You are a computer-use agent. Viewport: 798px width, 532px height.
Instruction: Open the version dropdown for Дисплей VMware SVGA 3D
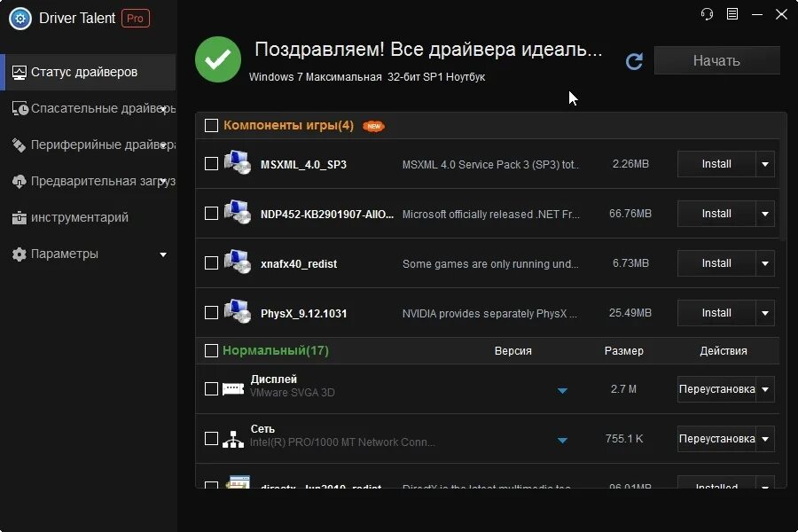[x=562, y=389]
